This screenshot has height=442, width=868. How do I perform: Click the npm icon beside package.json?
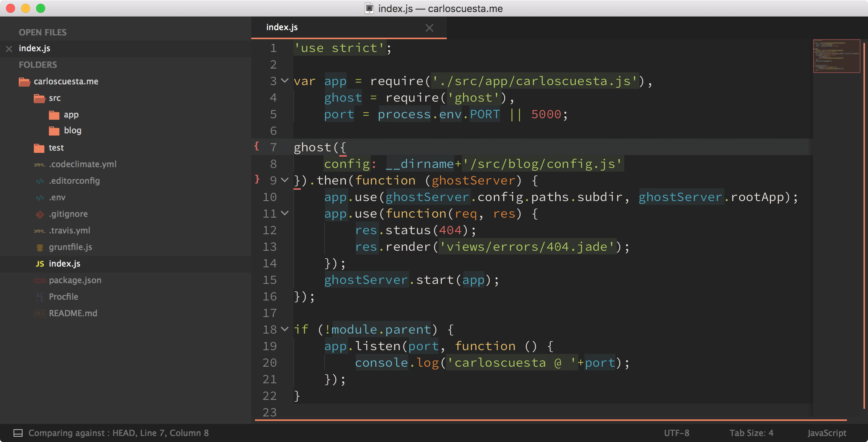point(39,280)
